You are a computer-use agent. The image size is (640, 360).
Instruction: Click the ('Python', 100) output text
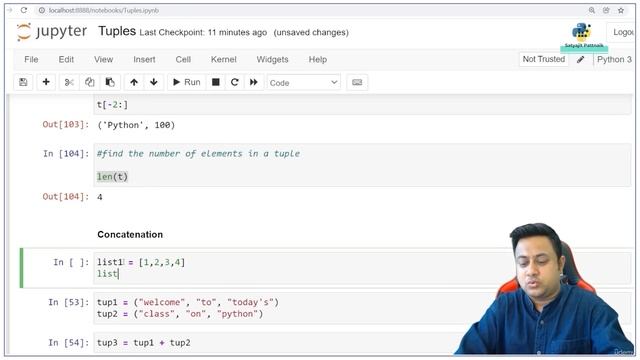click(136, 125)
